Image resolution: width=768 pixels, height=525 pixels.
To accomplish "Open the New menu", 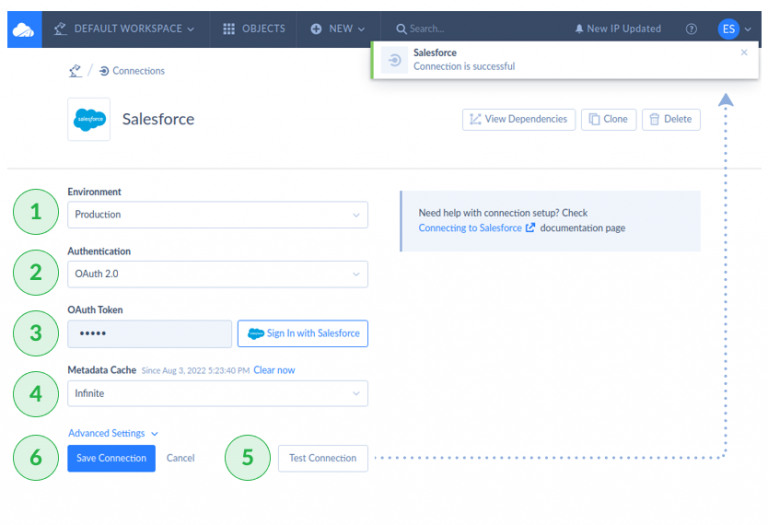I will (338, 29).
